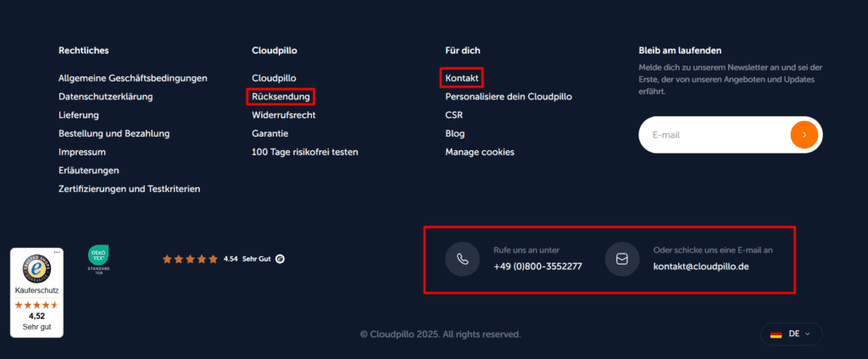This screenshot has height=359, width=868.
Task: Open the Kontakt link
Action: click(x=462, y=78)
